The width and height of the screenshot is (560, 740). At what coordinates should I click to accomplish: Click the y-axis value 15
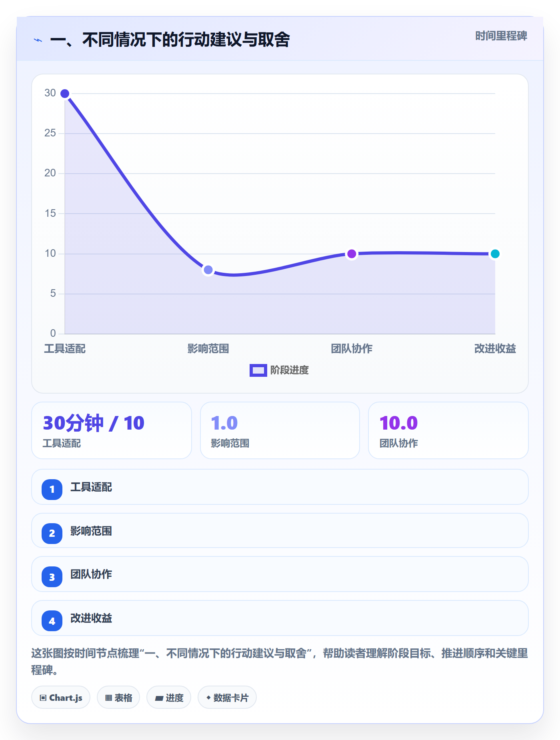50,213
